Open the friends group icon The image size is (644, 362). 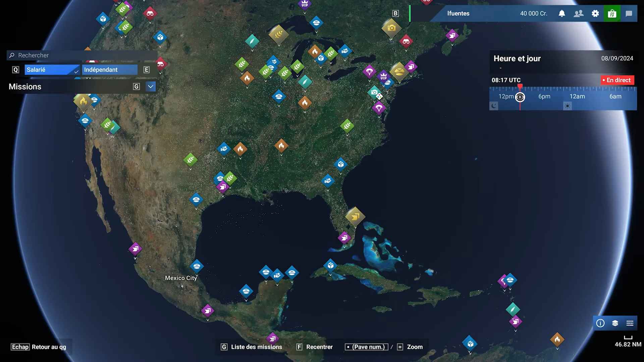point(579,13)
